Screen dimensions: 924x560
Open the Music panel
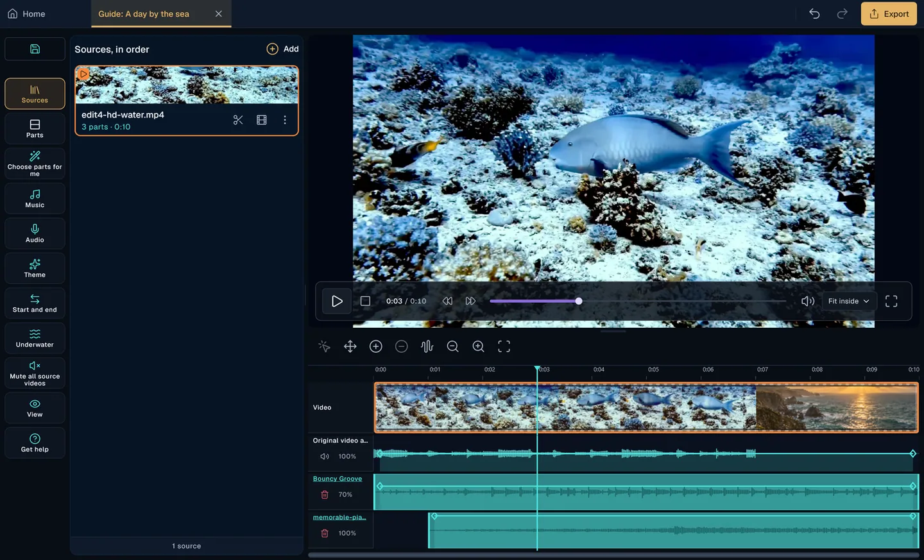tap(35, 198)
